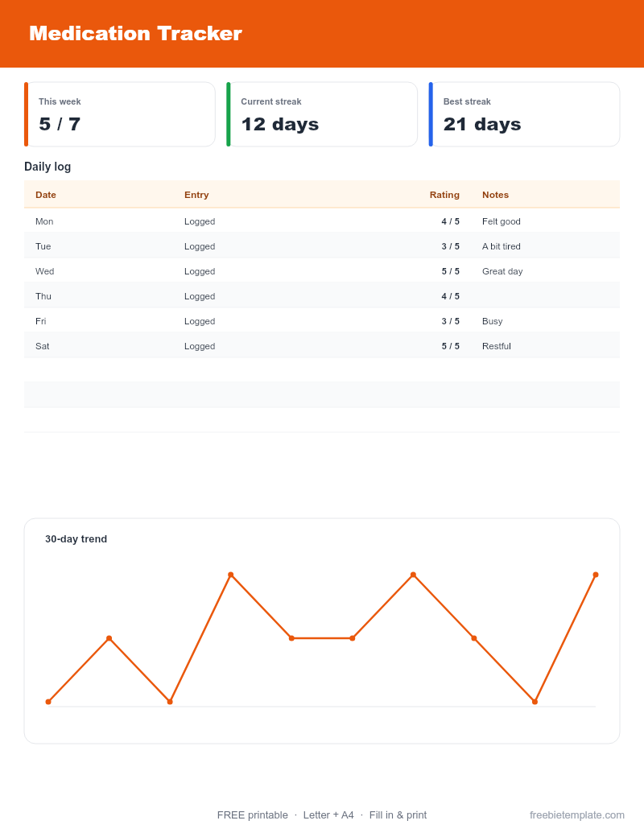Click the Date column header
Viewport: 644px width, 833px height.
click(x=46, y=195)
